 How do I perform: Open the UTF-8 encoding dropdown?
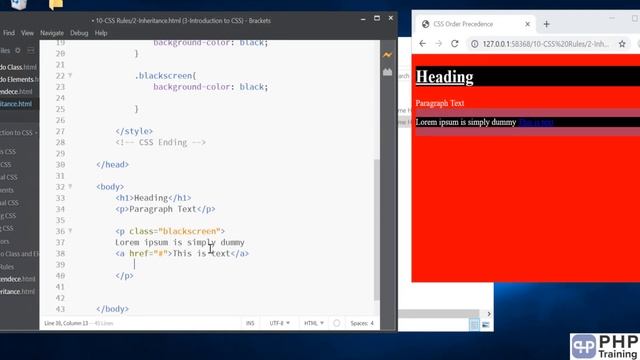coord(279,323)
